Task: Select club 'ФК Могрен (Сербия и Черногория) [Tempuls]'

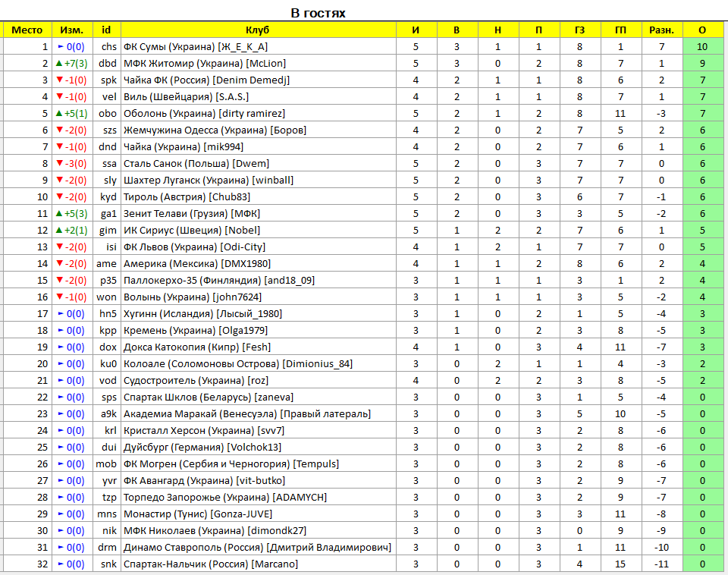Action: [231, 465]
